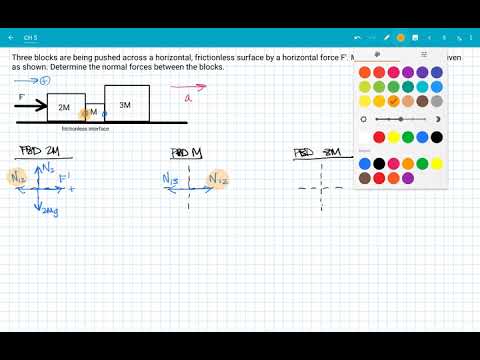Click the lighter-shade icon left of the slider
The image size is (480, 360).
pyautogui.click(x=364, y=119)
